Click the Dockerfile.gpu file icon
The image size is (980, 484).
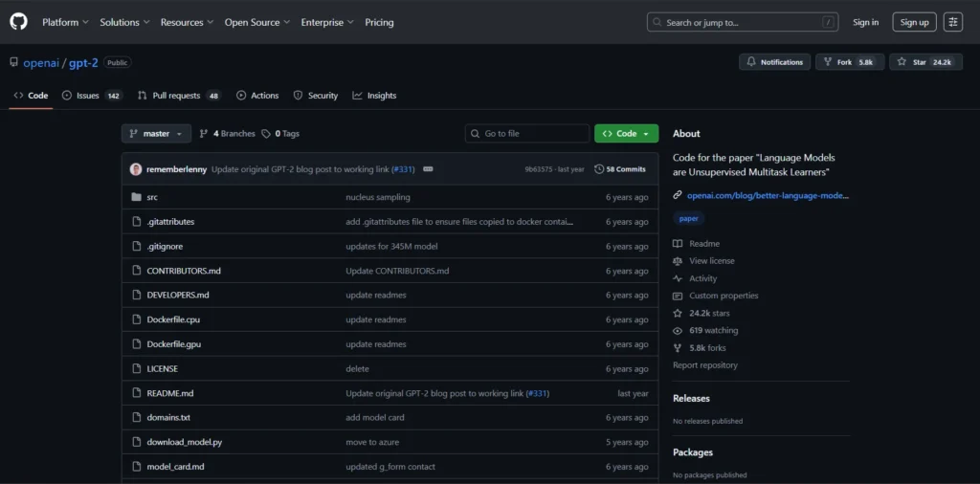click(136, 344)
